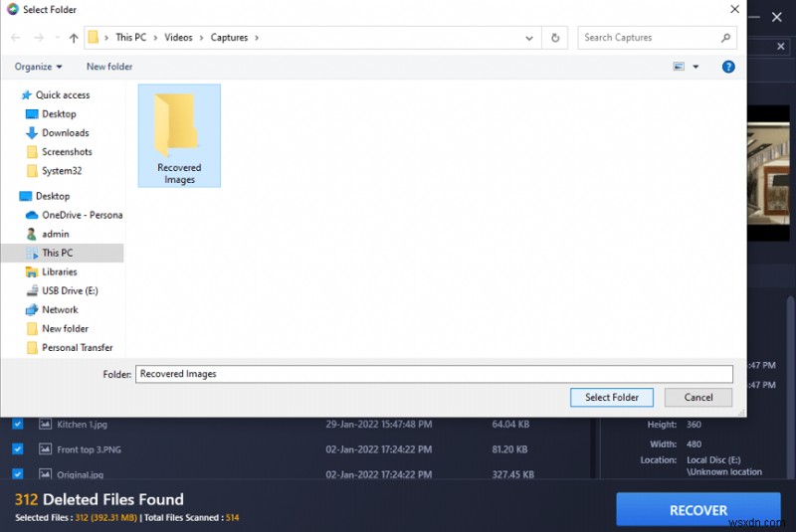Open System32 folder in the sidebar
Screen dimensions: 796x532
pos(62,171)
